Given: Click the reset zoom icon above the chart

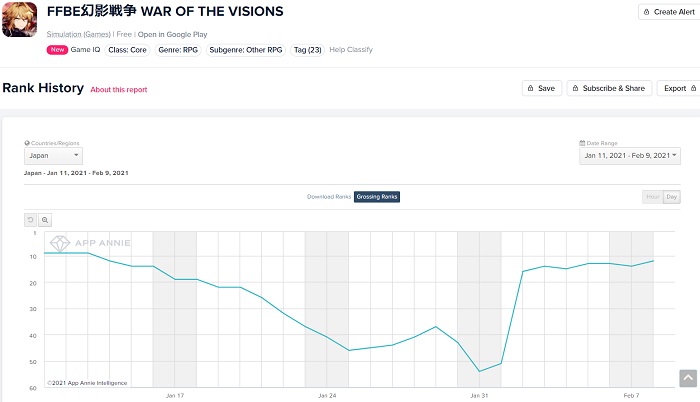Looking at the screenshot, I should pyautogui.click(x=30, y=220).
